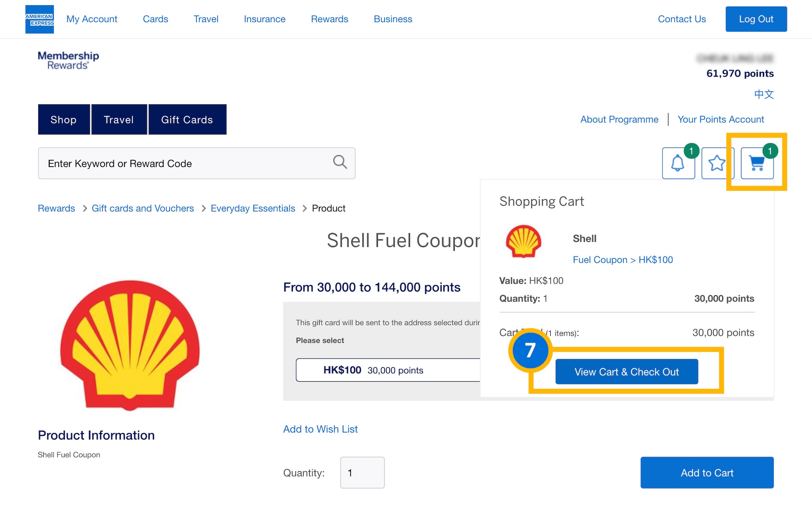Open the Gift Cards tab
The height and width of the screenshot is (505, 812).
[x=187, y=119]
